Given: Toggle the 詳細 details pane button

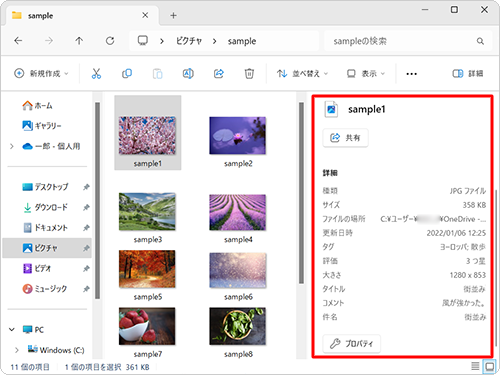Looking at the screenshot, I should [x=468, y=73].
